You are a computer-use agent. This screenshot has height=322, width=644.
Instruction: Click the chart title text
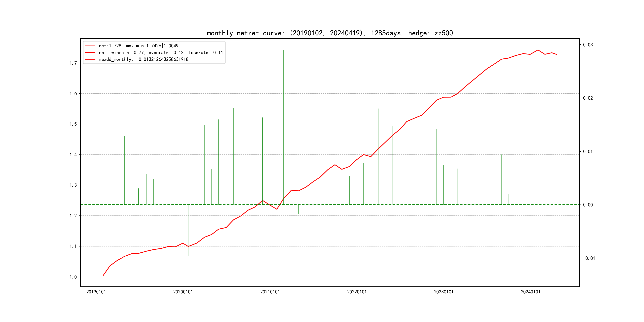pos(330,33)
